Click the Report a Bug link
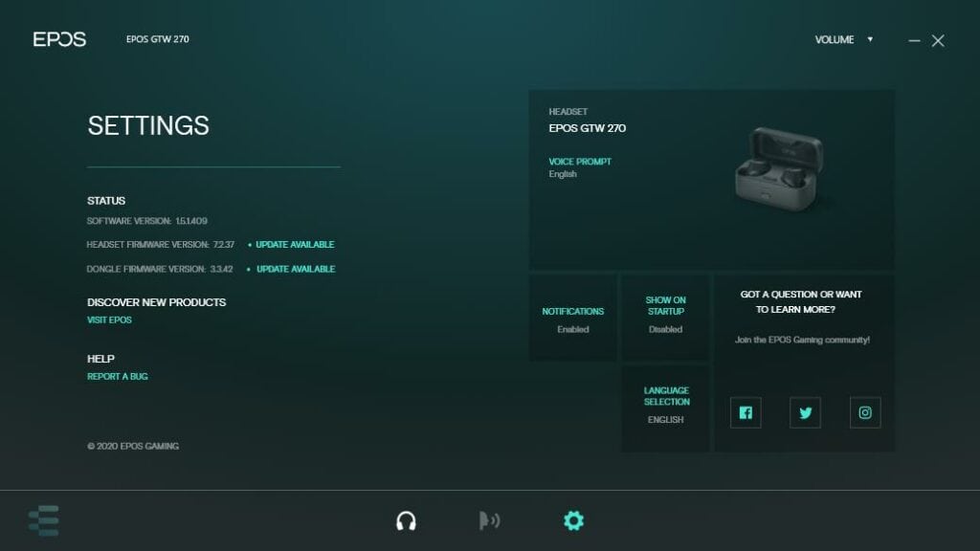Image resolution: width=980 pixels, height=551 pixels. tap(117, 377)
